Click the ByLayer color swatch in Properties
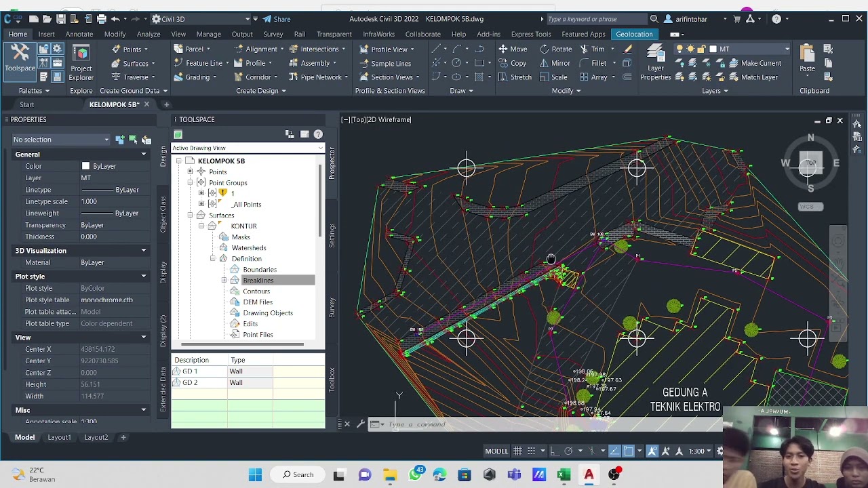The image size is (868, 488). pyautogui.click(x=85, y=166)
